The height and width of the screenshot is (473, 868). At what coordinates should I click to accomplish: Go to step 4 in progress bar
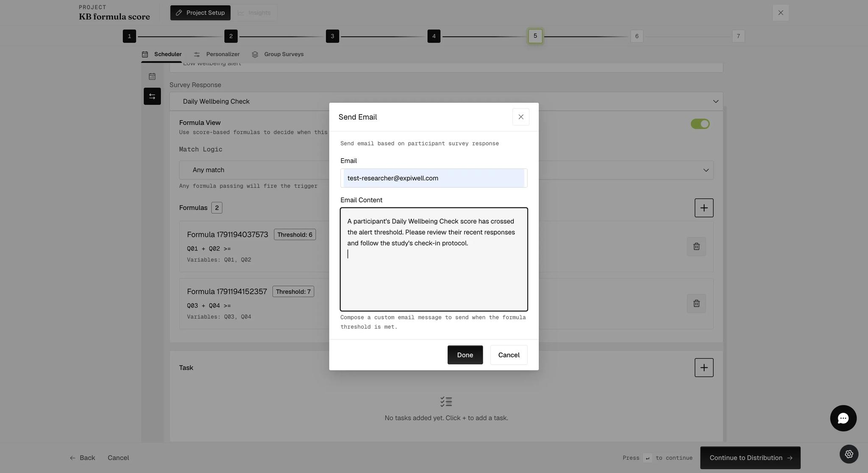coord(434,36)
